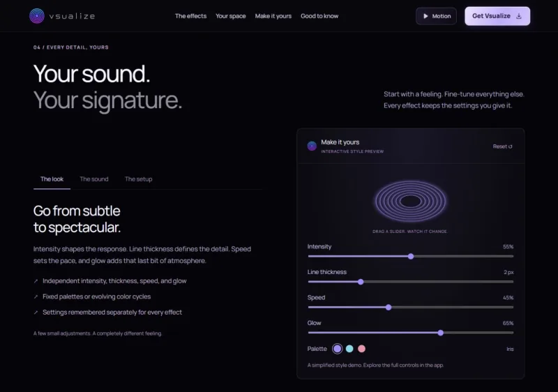Click the label '04 / EVERY DETAIL, YOURS'

pos(71,47)
